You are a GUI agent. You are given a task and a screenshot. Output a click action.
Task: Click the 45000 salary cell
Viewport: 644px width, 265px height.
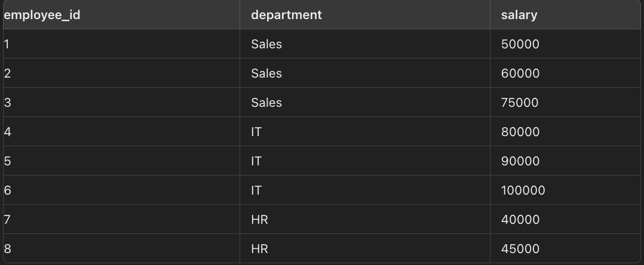pos(520,249)
